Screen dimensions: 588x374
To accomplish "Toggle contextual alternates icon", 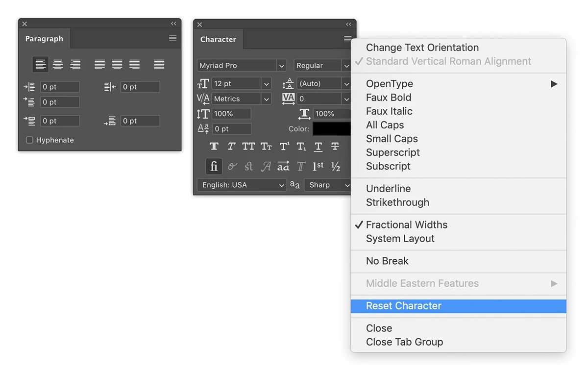I will (232, 167).
